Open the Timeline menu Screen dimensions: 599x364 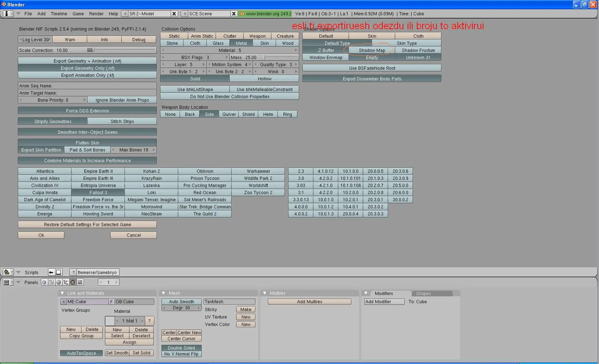(x=59, y=14)
